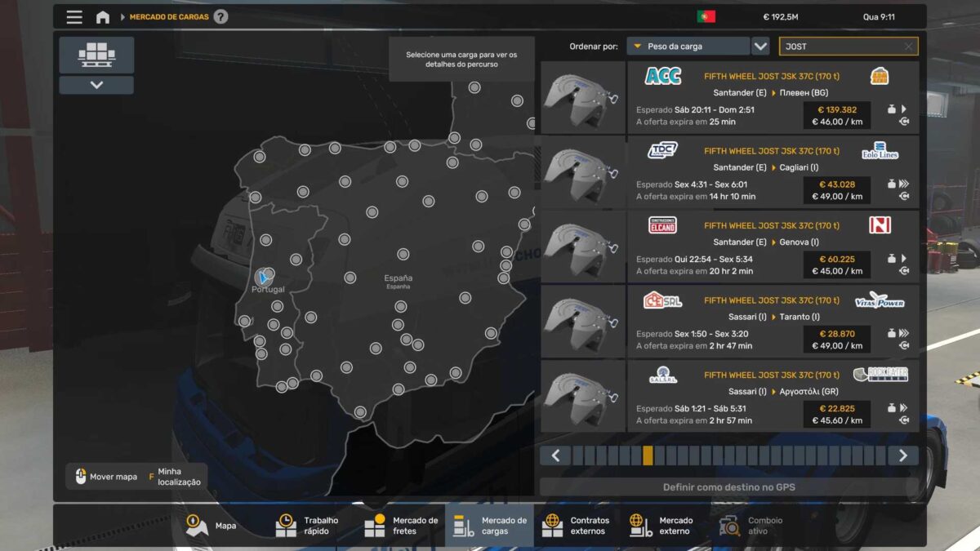This screenshot has width=980, height=551.
Task: Select the Sassari to Taranto job thumbnail
Action: pos(583,322)
